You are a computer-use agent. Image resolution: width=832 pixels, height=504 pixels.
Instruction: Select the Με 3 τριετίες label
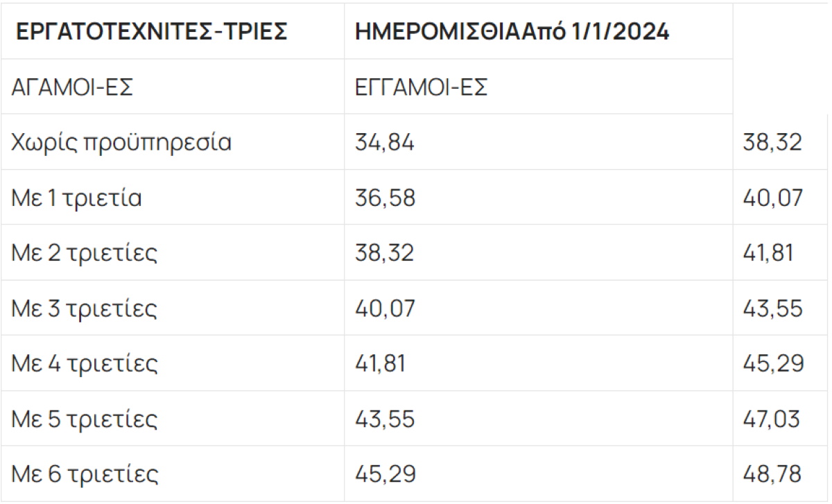[x=85, y=309]
